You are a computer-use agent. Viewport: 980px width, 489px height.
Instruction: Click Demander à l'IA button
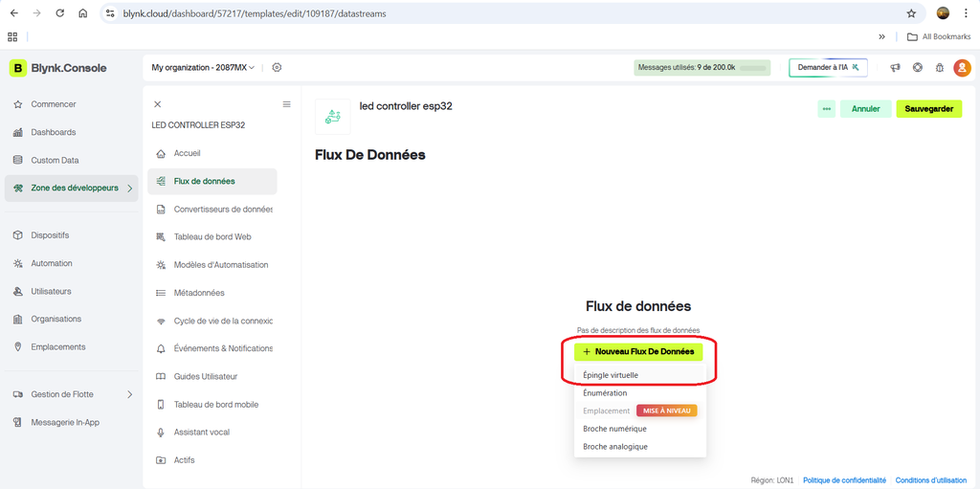828,68
